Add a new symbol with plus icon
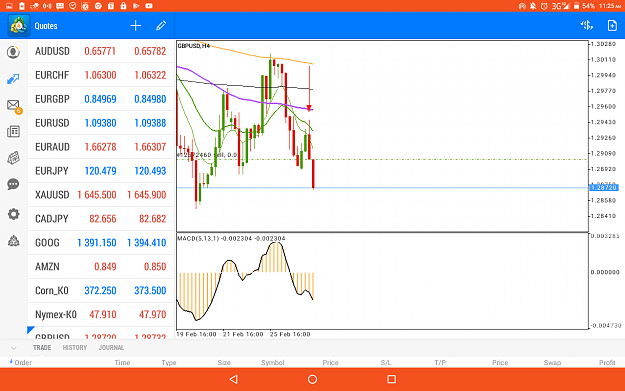 [136, 26]
